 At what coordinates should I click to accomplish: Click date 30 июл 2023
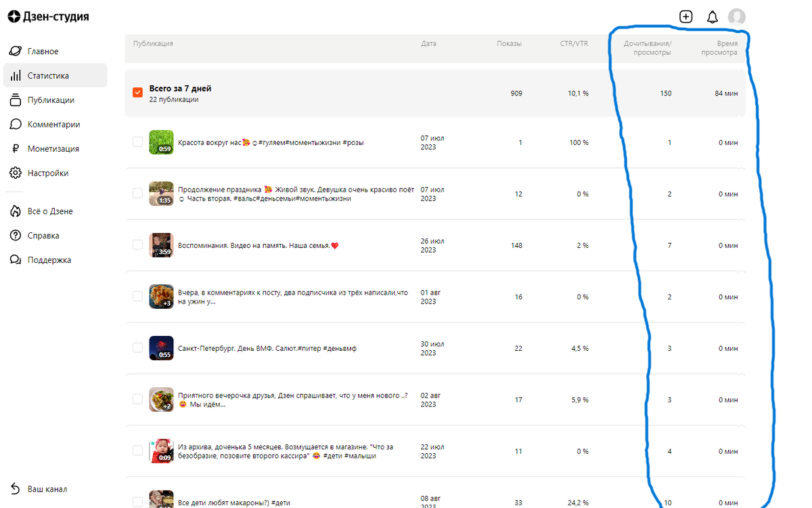point(432,348)
